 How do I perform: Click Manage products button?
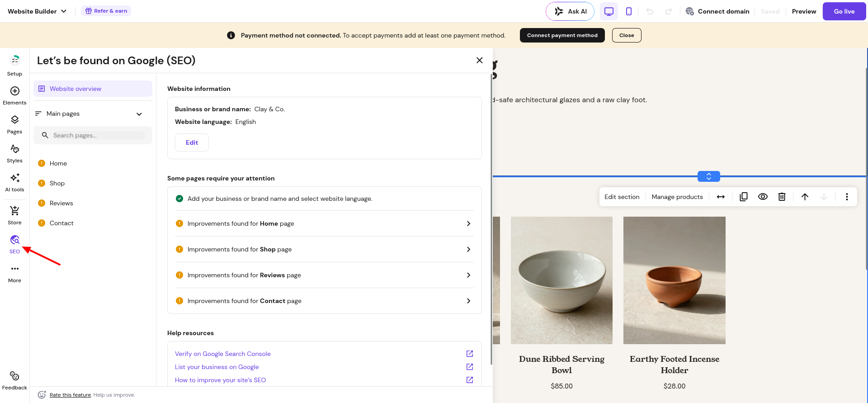[677, 197]
